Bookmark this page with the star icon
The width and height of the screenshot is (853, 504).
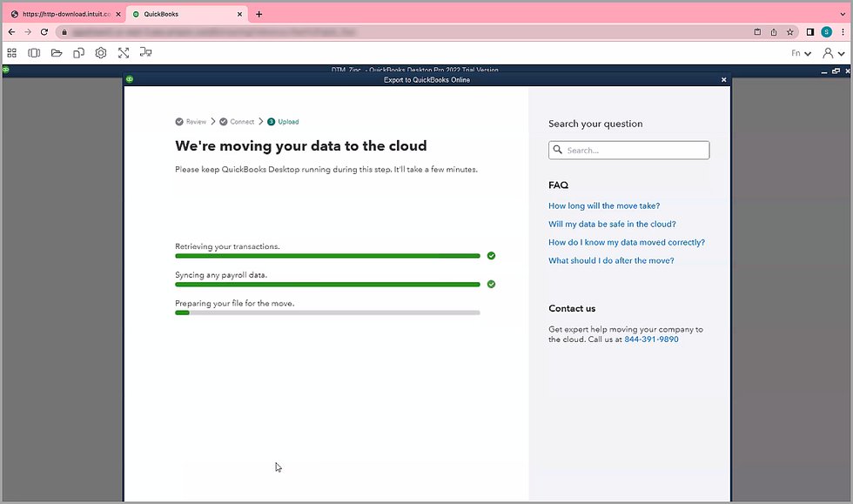[x=789, y=31]
